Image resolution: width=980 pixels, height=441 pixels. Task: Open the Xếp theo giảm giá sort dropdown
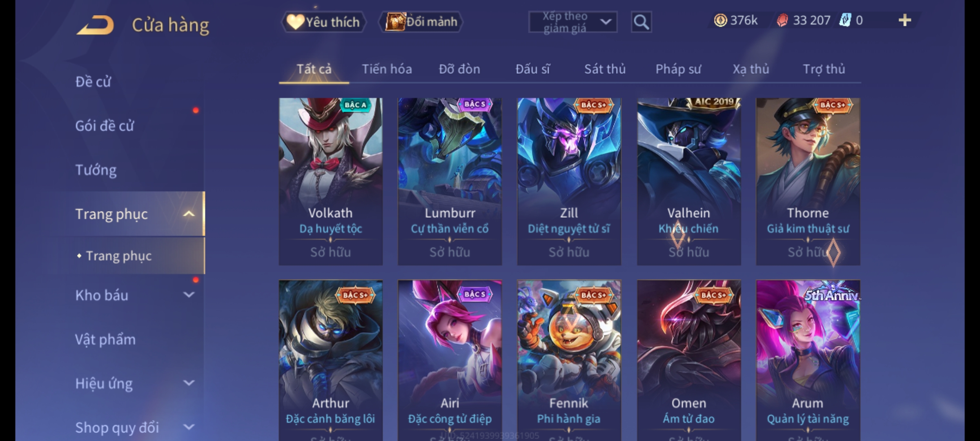tap(572, 22)
